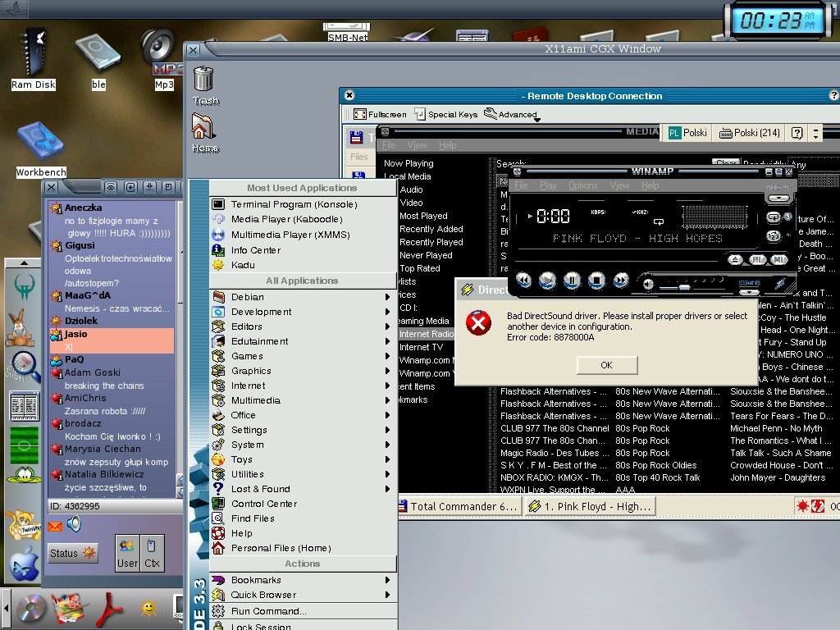840x630 pixels.
Task: Open the Advanced dropdown in Remote Desktop
Action: click(x=512, y=114)
